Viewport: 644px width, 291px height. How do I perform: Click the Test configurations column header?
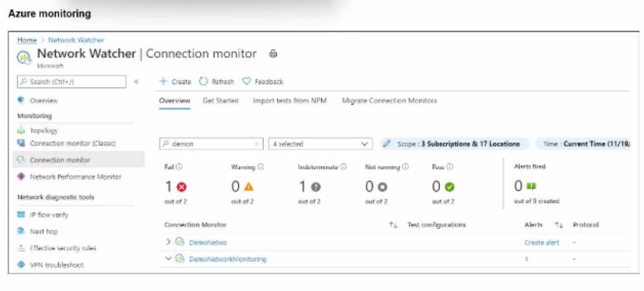coord(436,225)
